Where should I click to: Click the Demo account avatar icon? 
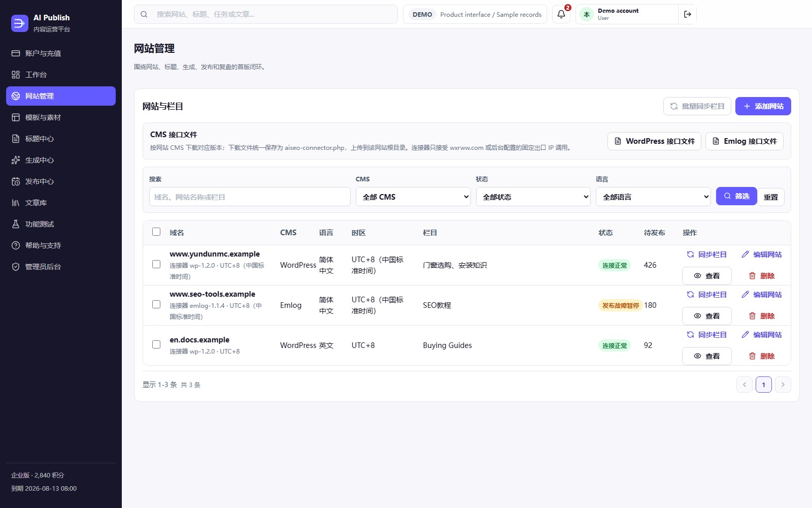coord(587,14)
